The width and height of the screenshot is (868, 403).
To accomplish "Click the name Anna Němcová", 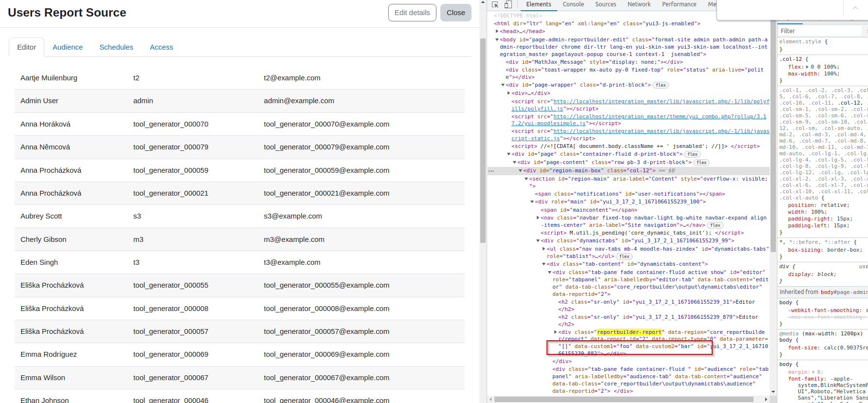I will 45,147.
